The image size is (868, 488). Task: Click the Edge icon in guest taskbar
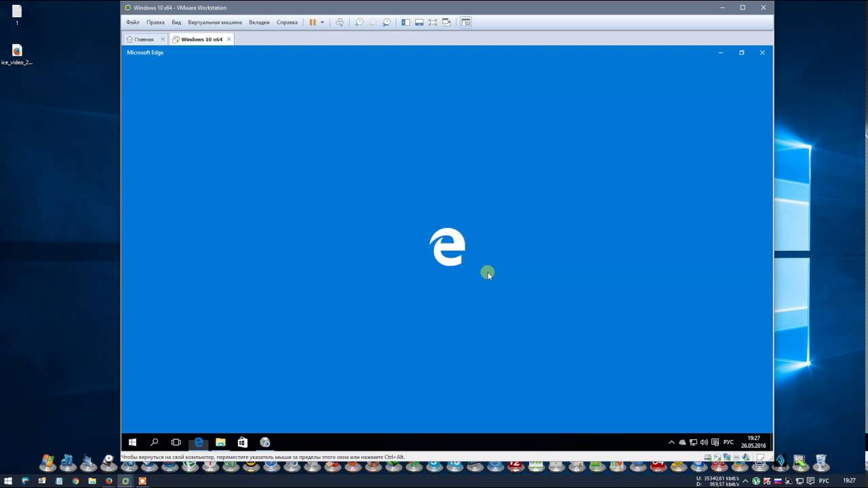199,442
